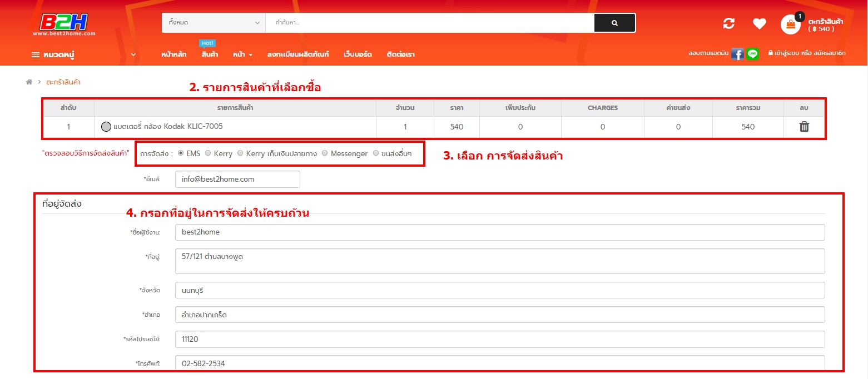Screen dimensions: 868x379
Task: Click the email input field
Action: [237, 179]
